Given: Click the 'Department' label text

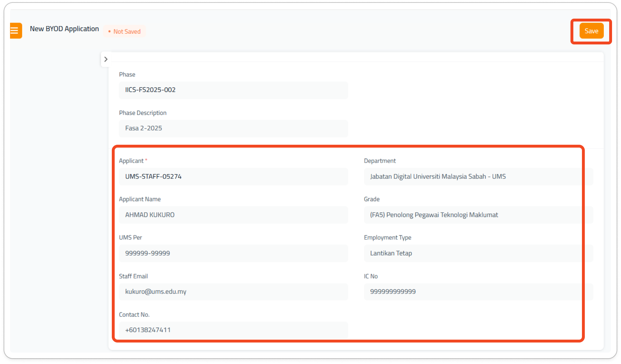Looking at the screenshot, I should click(380, 161).
